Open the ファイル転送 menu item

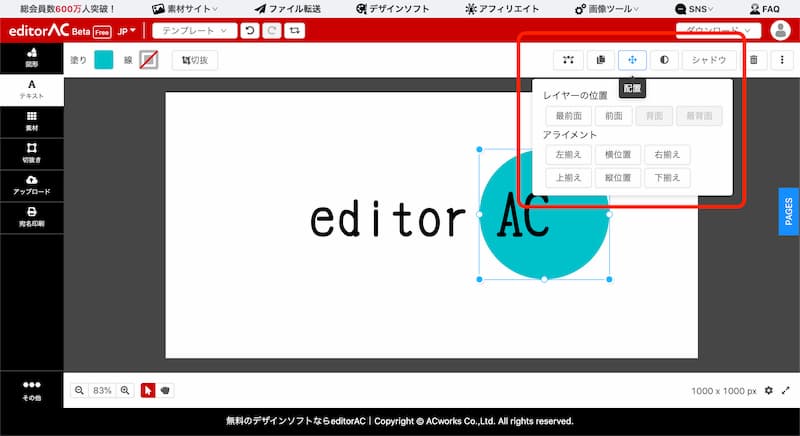click(288, 9)
